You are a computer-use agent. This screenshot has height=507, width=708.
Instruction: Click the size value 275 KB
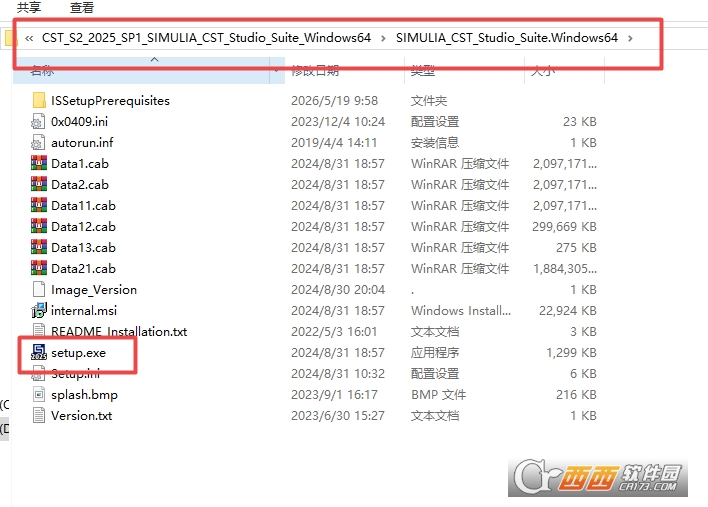pyautogui.click(x=576, y=247)
